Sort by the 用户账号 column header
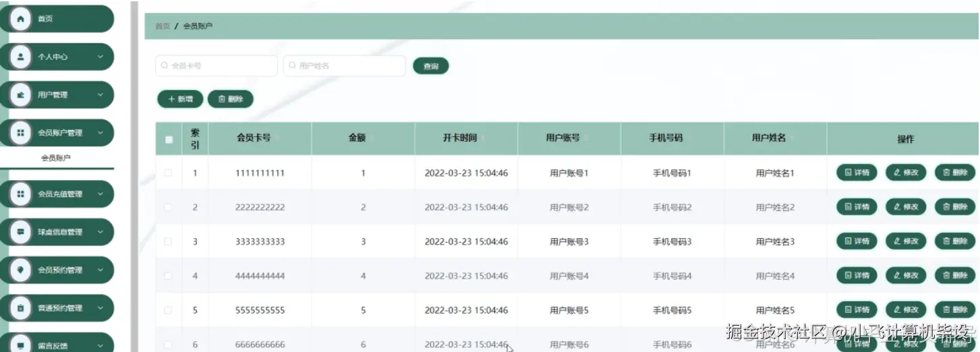The image size is (980, 352). pos(569,138)
